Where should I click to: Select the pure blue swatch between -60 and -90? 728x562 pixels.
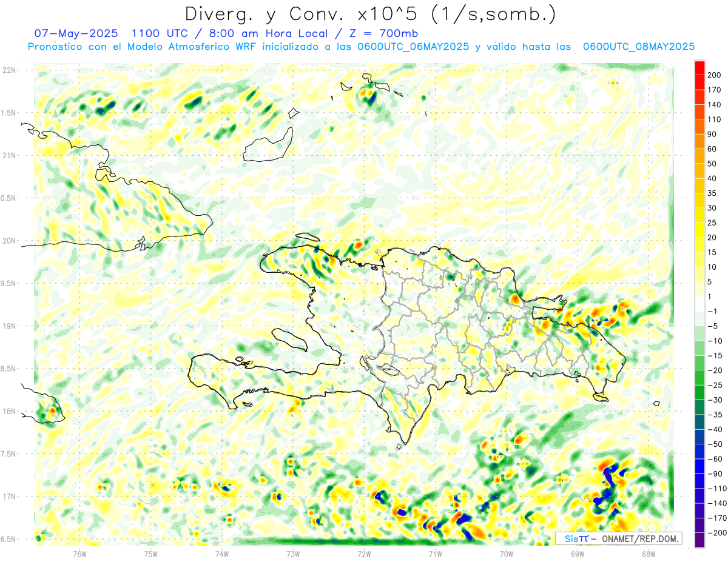point(699,466)
